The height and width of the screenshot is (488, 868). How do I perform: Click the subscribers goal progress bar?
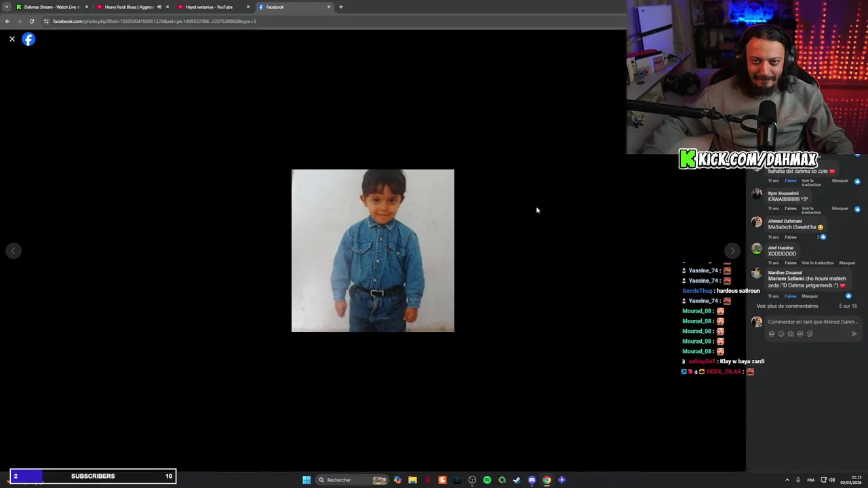click(93, 476)
